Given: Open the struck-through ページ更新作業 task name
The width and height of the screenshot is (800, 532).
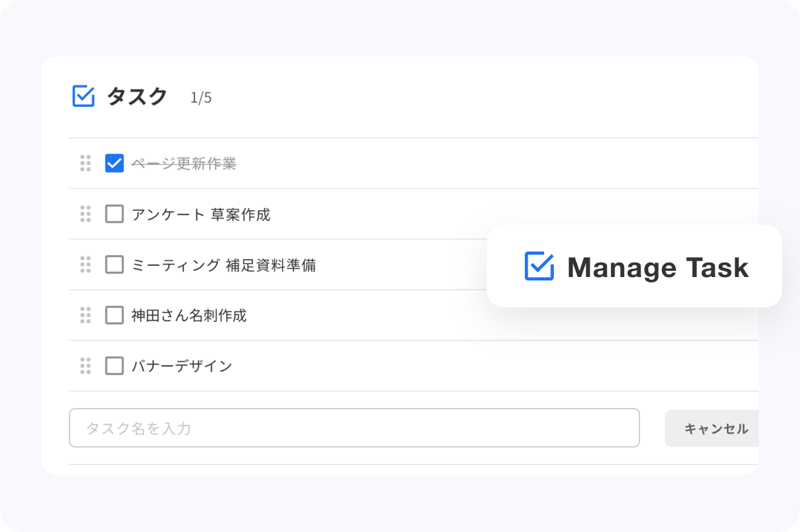Looking at the screenshot, I should point(183,163).
